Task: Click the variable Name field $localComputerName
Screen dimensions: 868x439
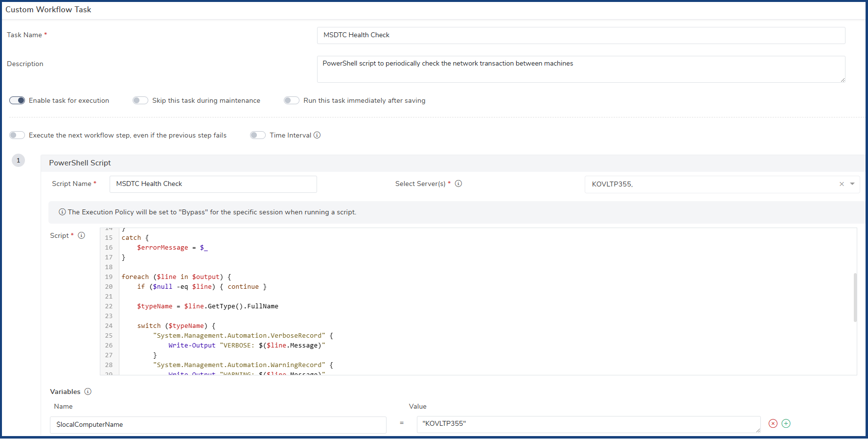Action: (218, 425)
